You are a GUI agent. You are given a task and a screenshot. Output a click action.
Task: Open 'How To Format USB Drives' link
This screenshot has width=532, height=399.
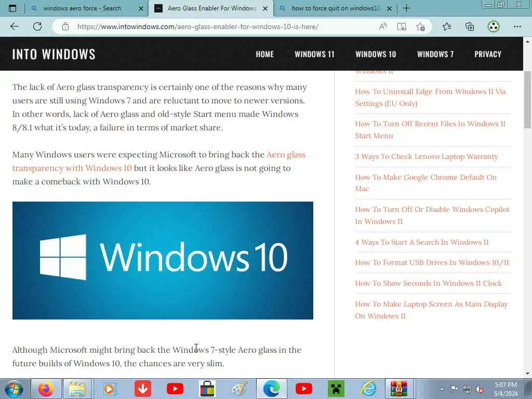click(432, 262)
